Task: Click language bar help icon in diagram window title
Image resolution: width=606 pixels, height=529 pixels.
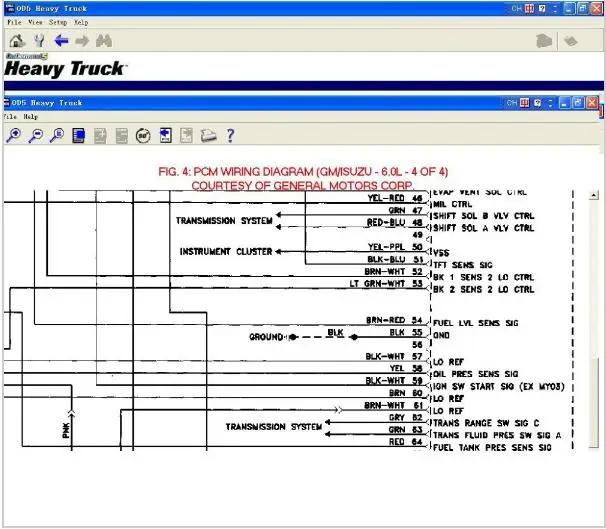Action: click(537, 103)
